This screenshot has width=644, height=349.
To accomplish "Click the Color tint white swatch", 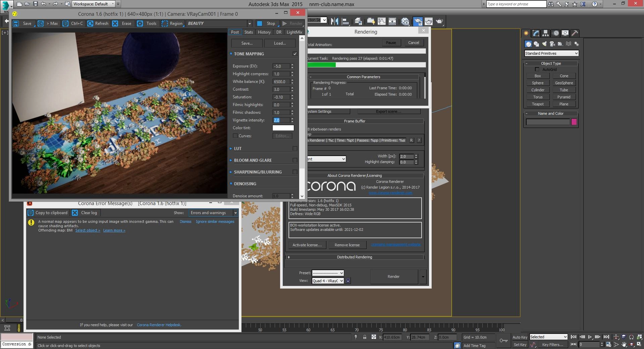I will [x=283, y=128].
